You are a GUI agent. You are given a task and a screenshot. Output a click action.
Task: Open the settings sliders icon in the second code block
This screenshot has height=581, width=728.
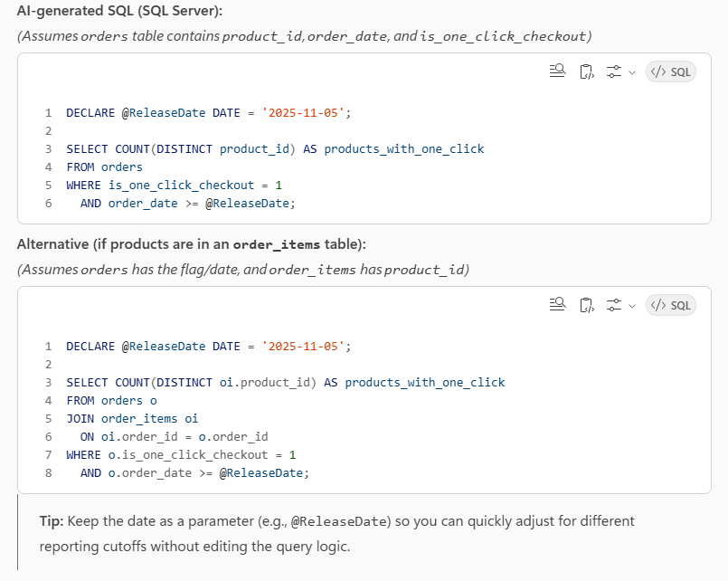(614, 305)
